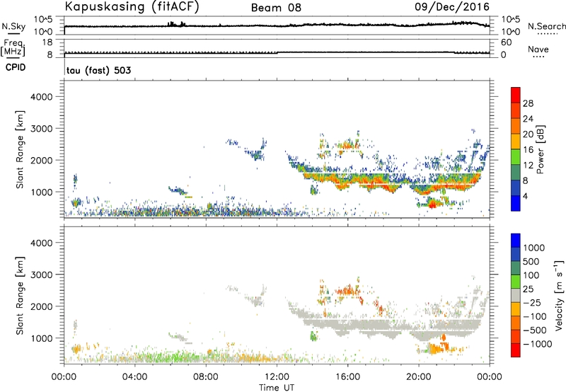Click the 'tau (fast) 503' text
This screenshot has width=566, height=392.
point(98,70)
